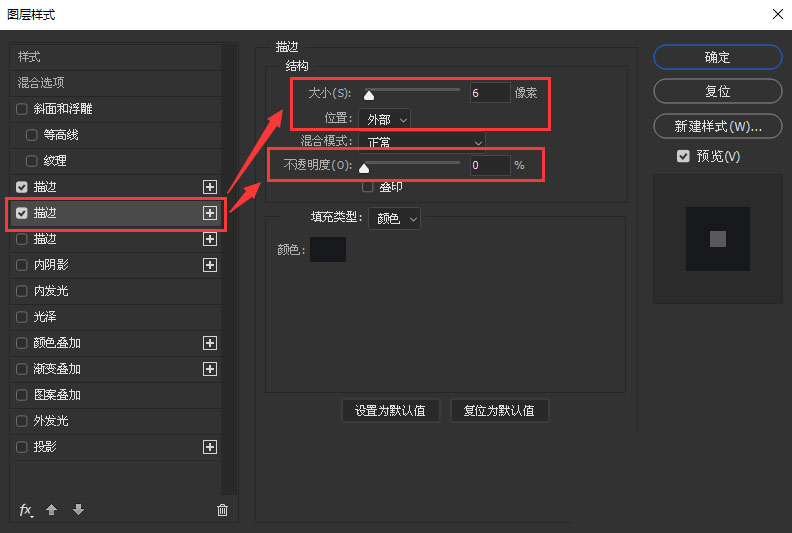Screen dimensions: 792x533
Task: Click the 大小 slider handle
Action: [369, 95]
